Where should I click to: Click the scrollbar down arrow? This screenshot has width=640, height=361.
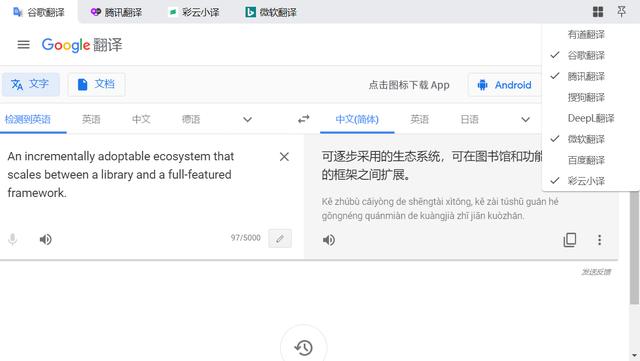pyautogui.click(x=634, y=356)
